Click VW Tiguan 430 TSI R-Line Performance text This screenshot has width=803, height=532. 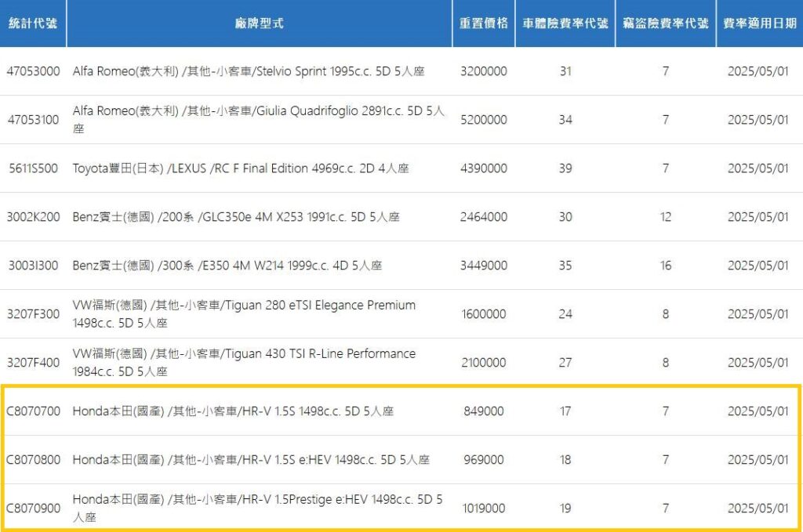(245, 363)
